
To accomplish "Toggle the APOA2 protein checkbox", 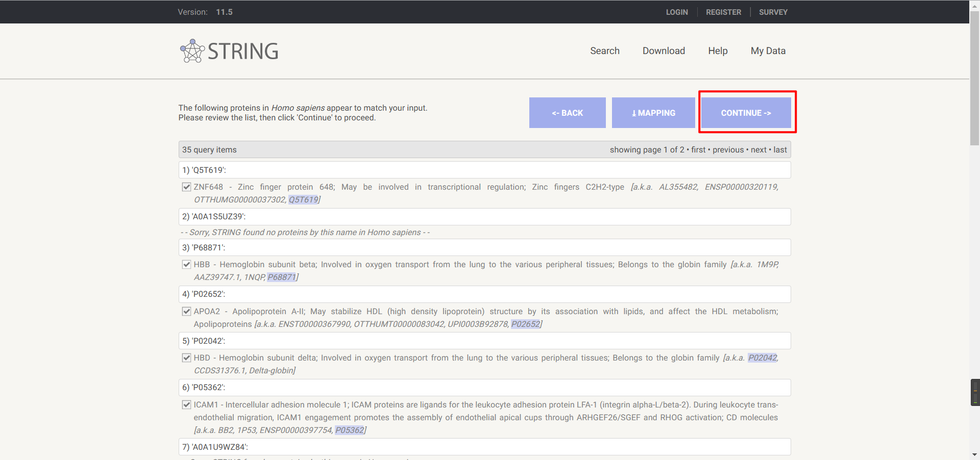I will click(x=187, y=312).
